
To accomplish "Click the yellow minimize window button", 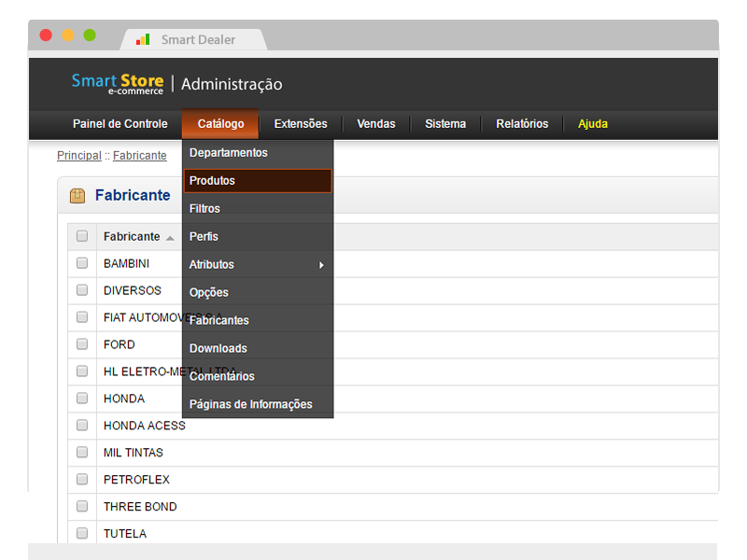I will [x=68, y=35].
